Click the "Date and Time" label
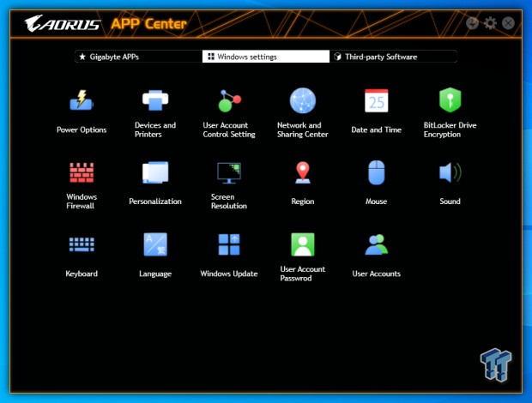 click(377, 129)
